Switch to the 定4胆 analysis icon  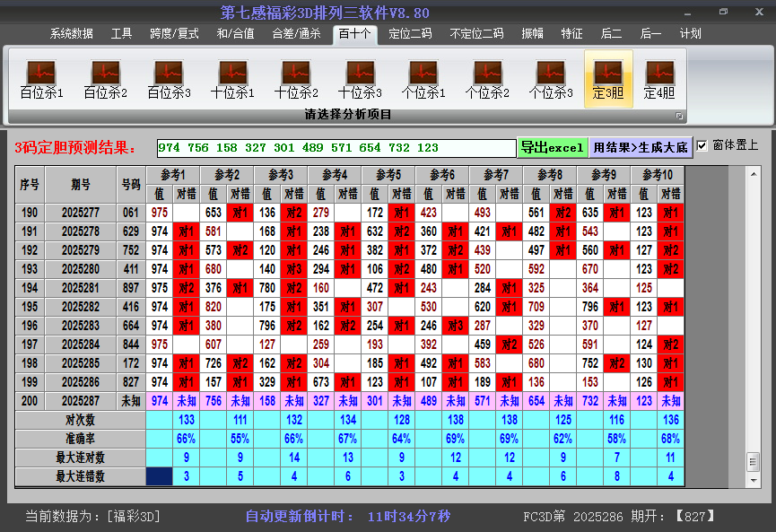[x=659, y=79]
